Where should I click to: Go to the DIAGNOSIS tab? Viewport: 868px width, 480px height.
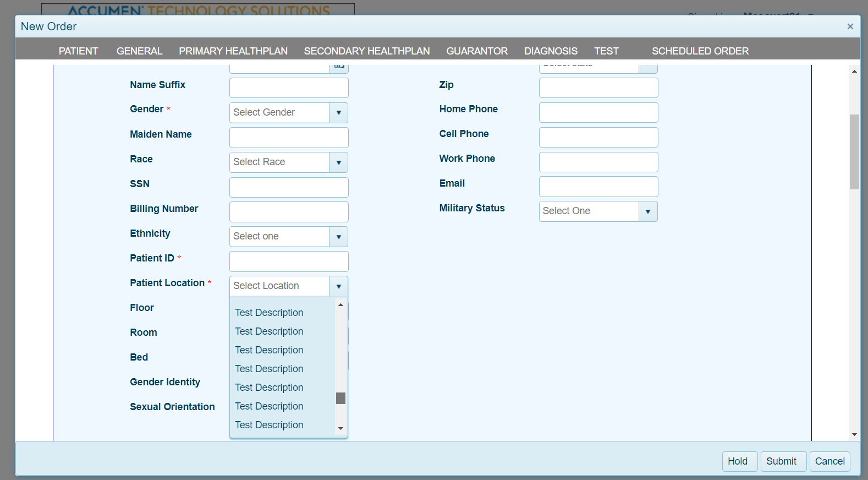(550, 51)
